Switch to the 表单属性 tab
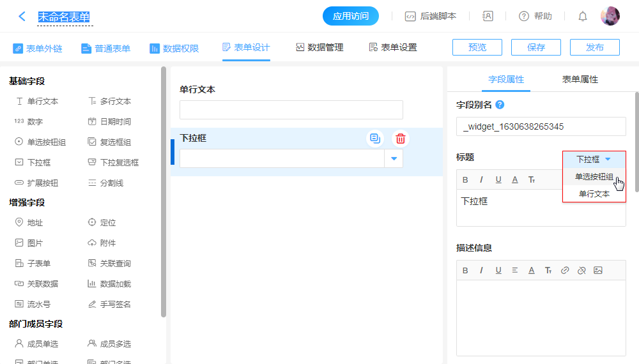The width and height of the screenshot is (639, 364). point(580,79)
